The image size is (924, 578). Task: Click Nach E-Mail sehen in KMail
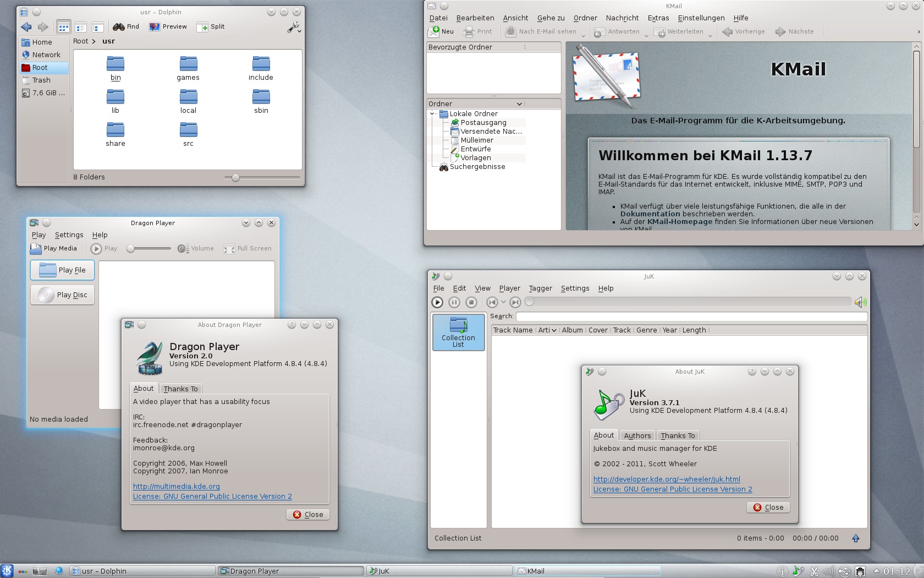pos(541,32)
